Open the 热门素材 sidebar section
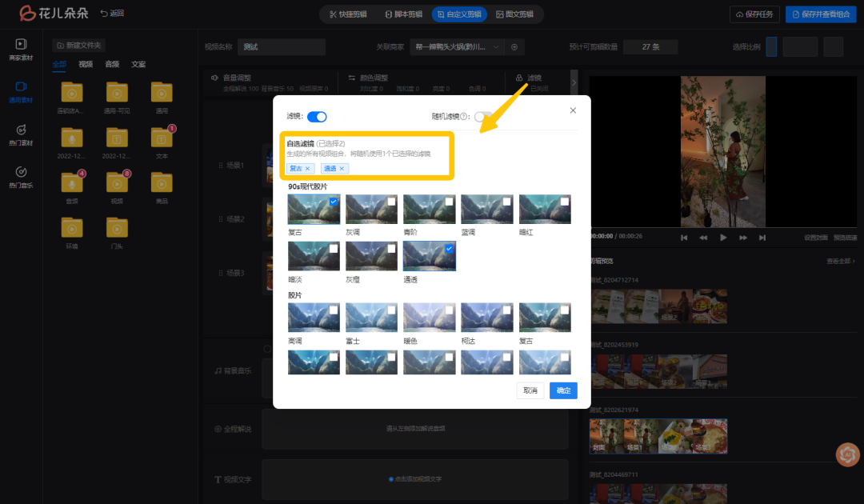Viewport: 864px width, 504px height. pos(21,135)
